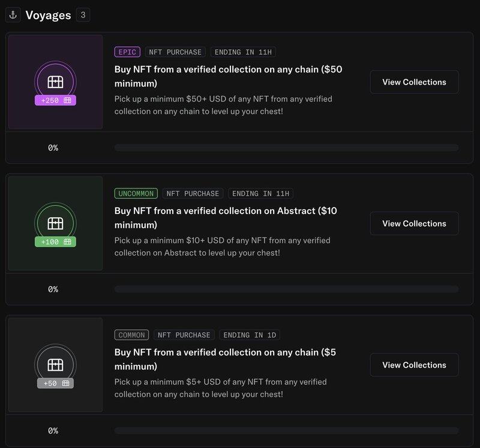Select the UNCOMMON rarity tag

click(136, 193)
